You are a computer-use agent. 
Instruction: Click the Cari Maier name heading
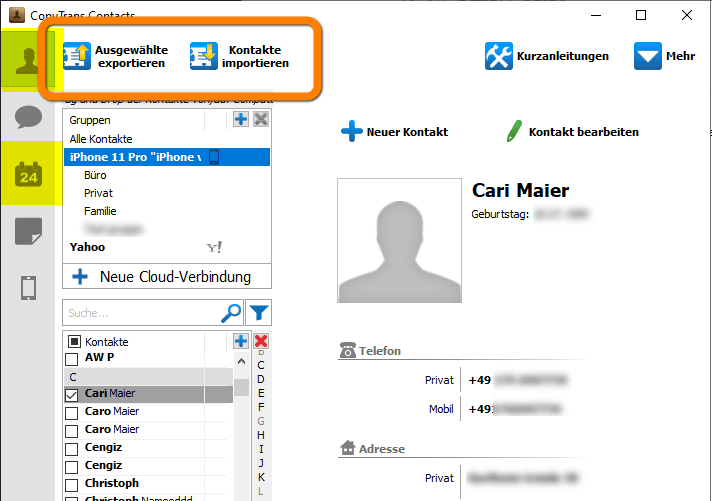click(520, 190)
